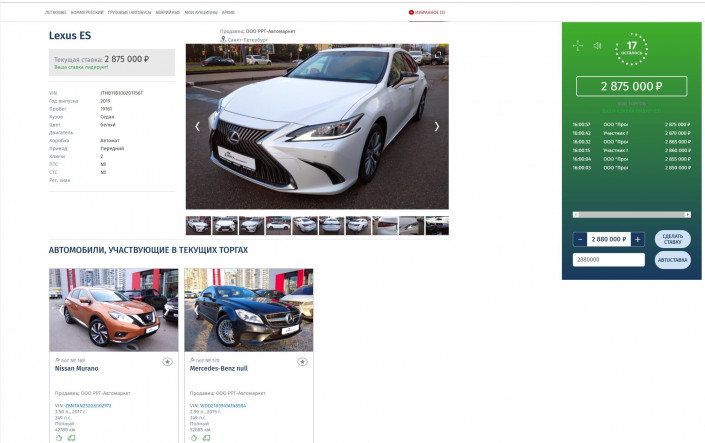This screenshot has height=443, width=705.
Task: Star the Mercedes-Benz lot as favorite
Action: point(302,361)
